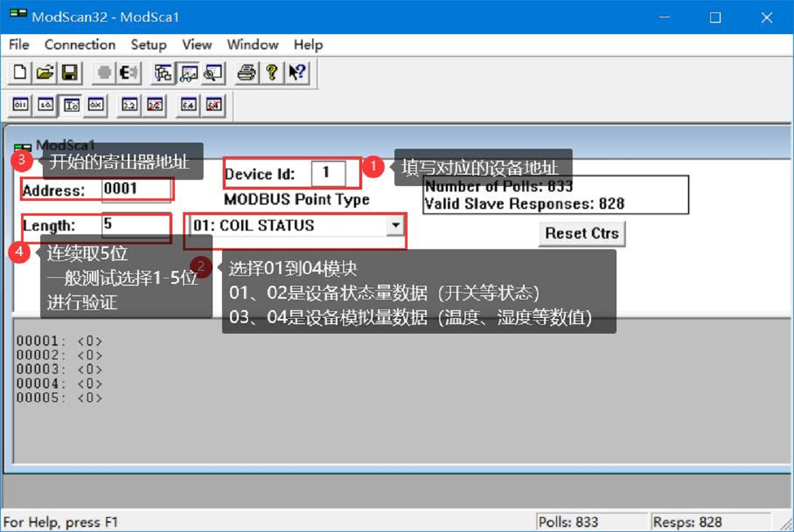The image size is (794, 532).
Task: Expand the MODBUS Point Type dropdown
Action: [395, 226]
